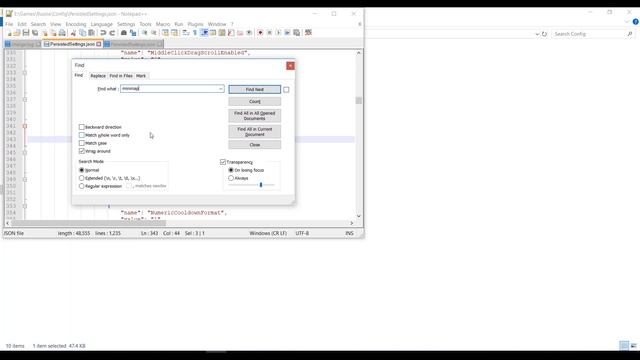Viewport: 640px width, 360px height.
Task: Click the Paste toolbar icon
Action: [91, 33]
